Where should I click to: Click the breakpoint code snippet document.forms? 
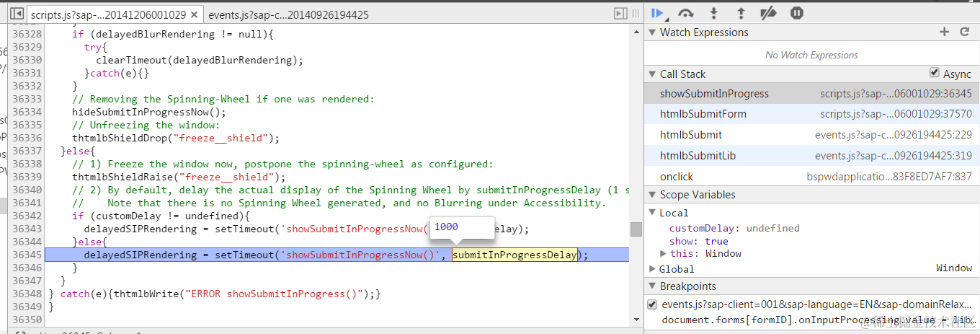[819, 320]
